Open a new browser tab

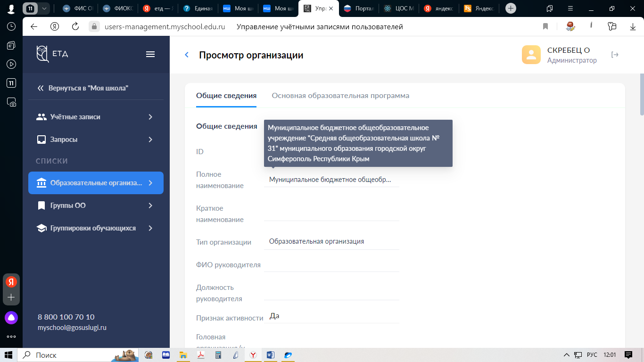[511, 8]
